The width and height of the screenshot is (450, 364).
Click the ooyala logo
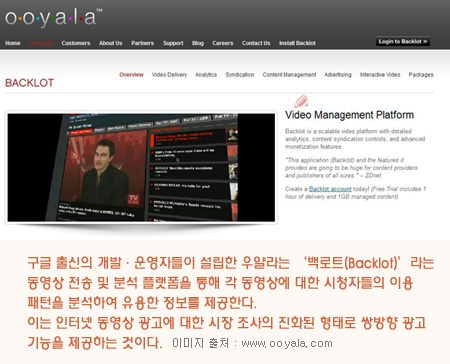53,17
